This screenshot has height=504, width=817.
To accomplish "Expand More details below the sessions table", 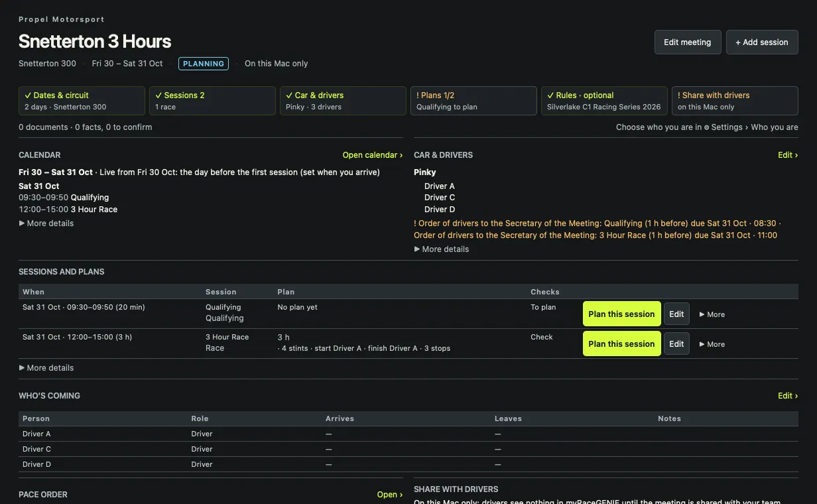I will (46, 368).
